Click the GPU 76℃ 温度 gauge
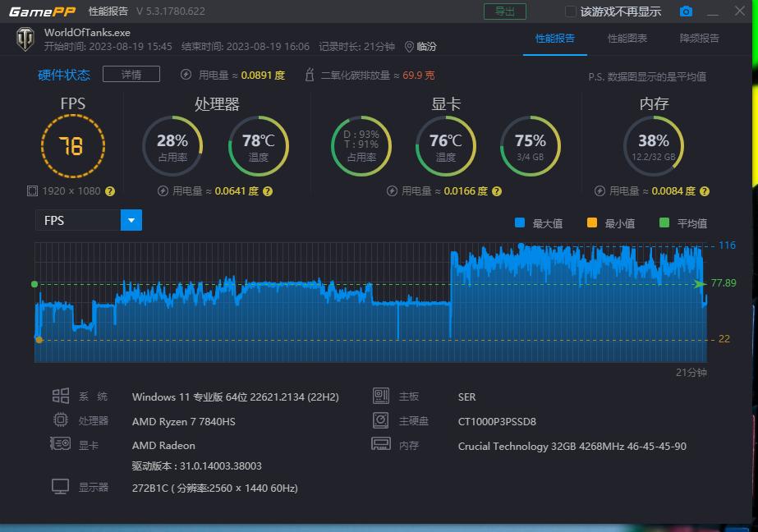 tap(446, 146)
